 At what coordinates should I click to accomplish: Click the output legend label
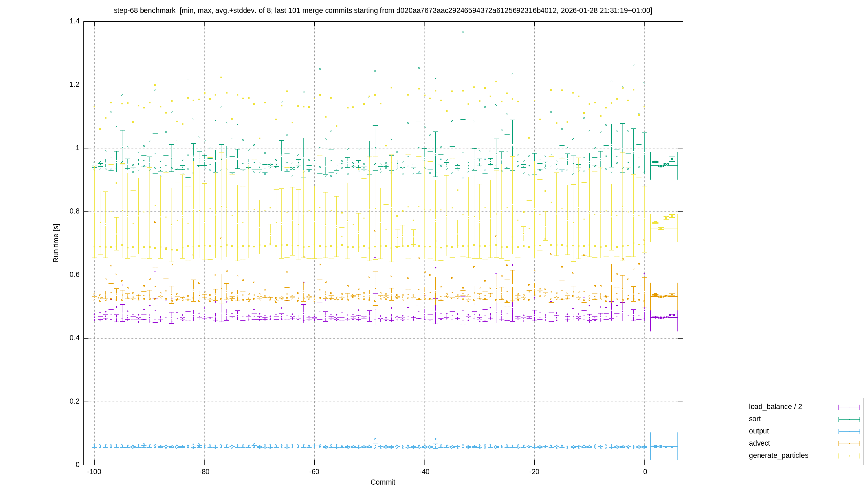[759, 431]
